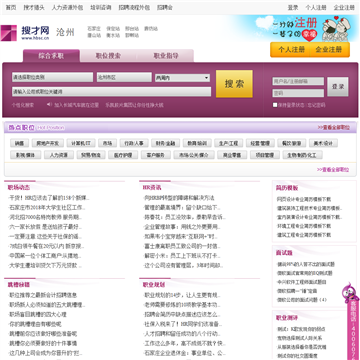
Task: Click the yellow 搜索 button
Action: [234, 84]
